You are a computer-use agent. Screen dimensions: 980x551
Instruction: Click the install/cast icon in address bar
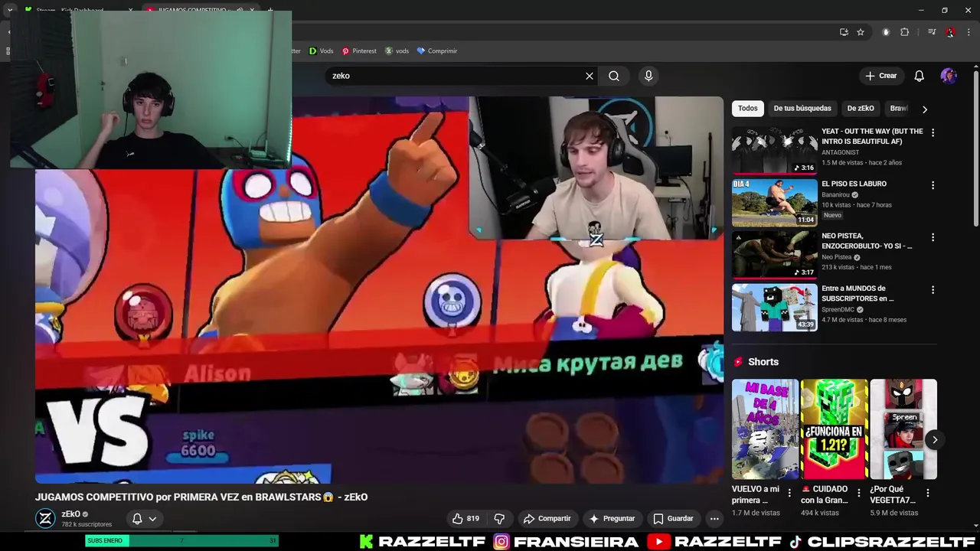(844, 32)
